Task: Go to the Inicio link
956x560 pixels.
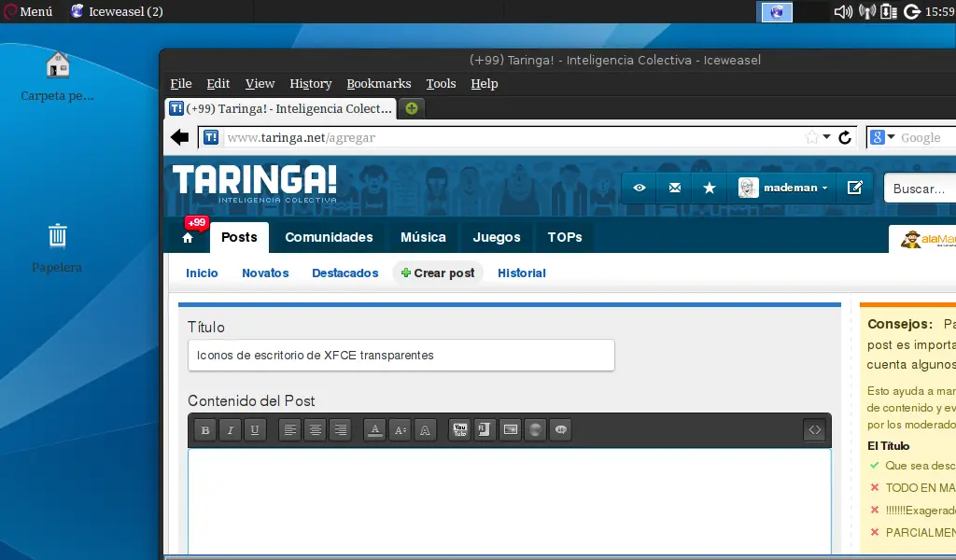Action: [x=202, y=273]
